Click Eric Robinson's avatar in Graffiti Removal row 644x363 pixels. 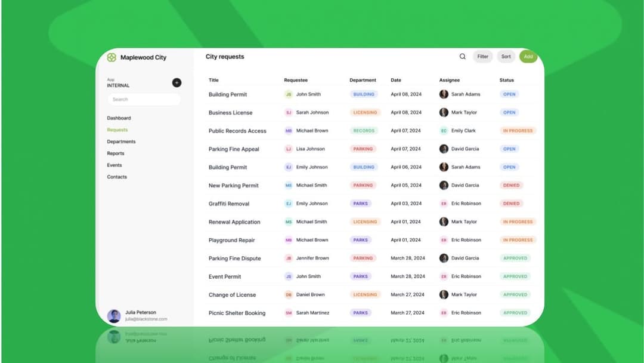click(444, 204)
